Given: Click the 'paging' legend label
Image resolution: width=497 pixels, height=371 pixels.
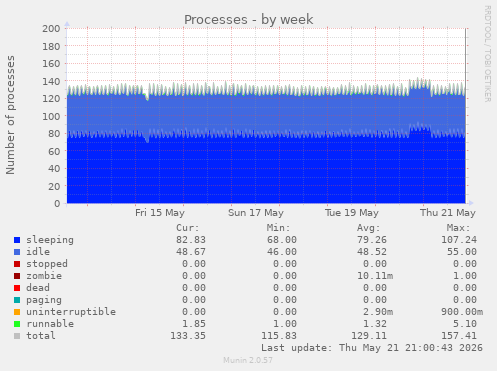Looking at the screenshot, I should coord(44,300).
